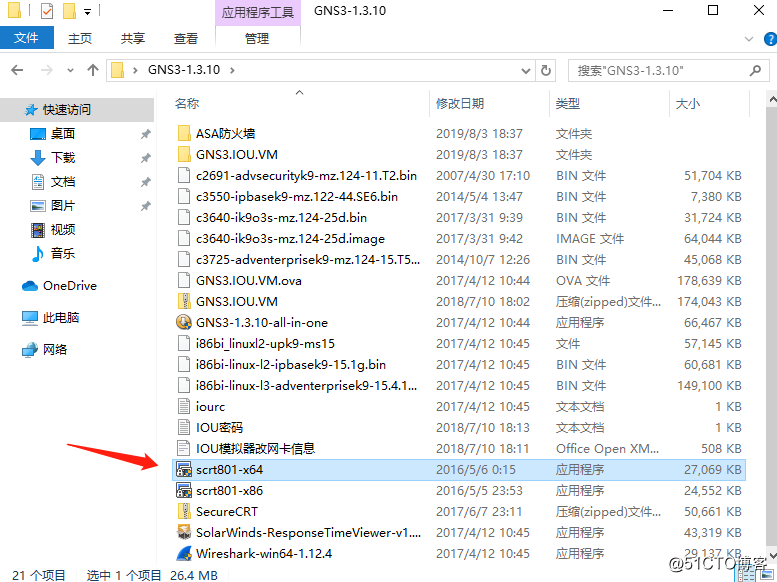Select the c3725-adventerprisek9 file name
Image resolution: width=777 pixels, height=582 pixels.
(308, 260)
